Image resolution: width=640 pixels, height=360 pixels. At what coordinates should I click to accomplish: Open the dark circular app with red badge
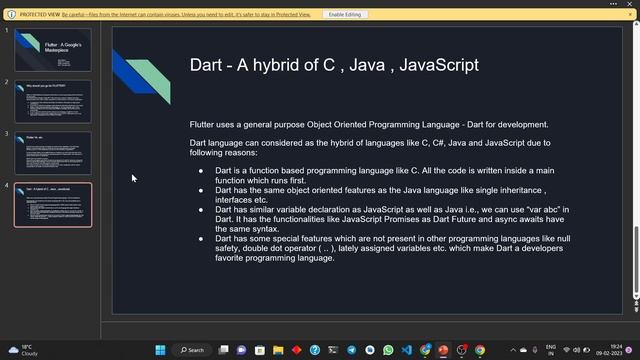[x=462, y=350]
